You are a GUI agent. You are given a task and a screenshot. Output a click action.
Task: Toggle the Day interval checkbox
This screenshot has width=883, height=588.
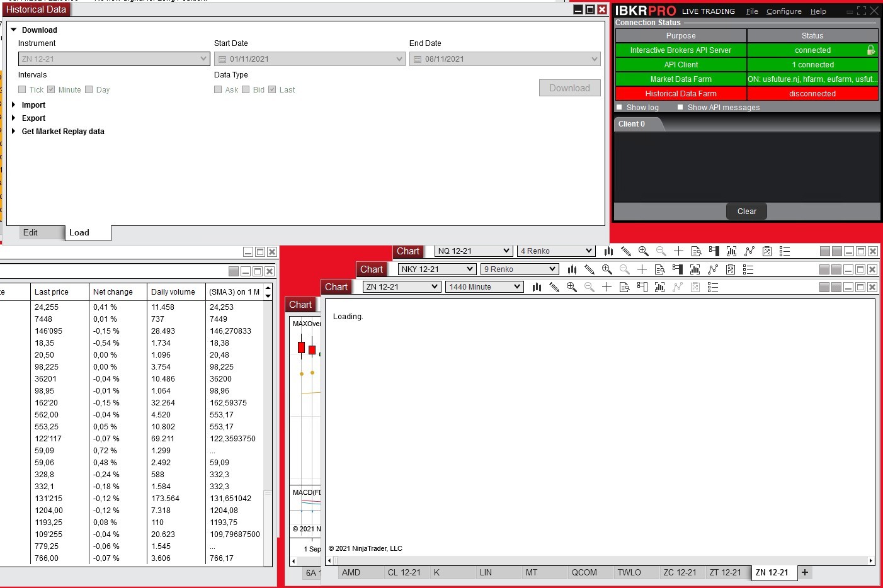89,89
